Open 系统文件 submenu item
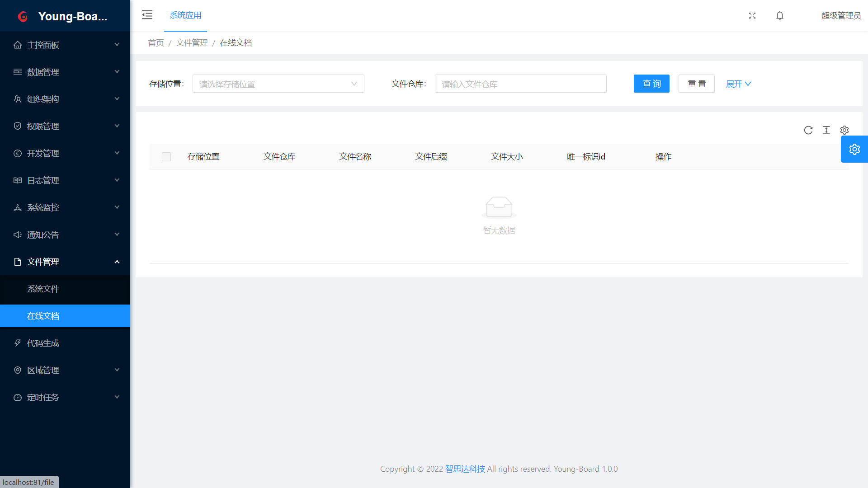868x488 pixels. click(43, 289)
